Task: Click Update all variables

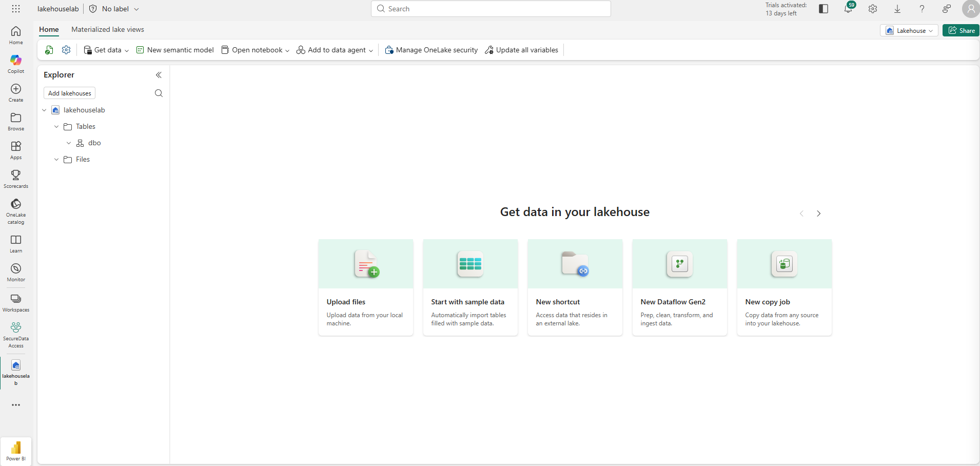Action: coord(522,50)
